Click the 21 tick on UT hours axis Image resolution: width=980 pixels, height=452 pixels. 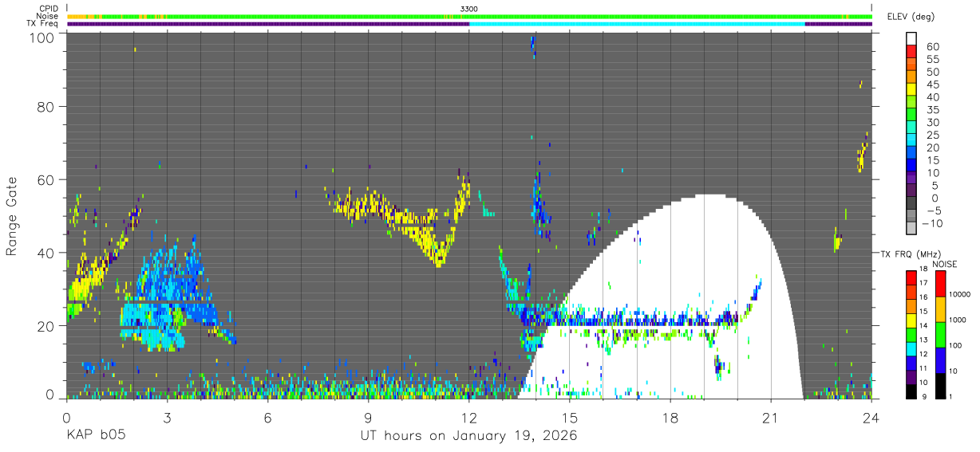tap(770, 418)
